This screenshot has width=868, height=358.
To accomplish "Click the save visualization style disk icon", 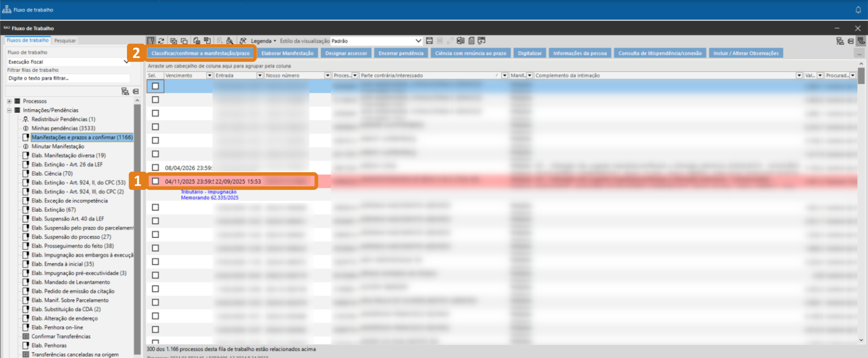I will [x=429, y=41].
